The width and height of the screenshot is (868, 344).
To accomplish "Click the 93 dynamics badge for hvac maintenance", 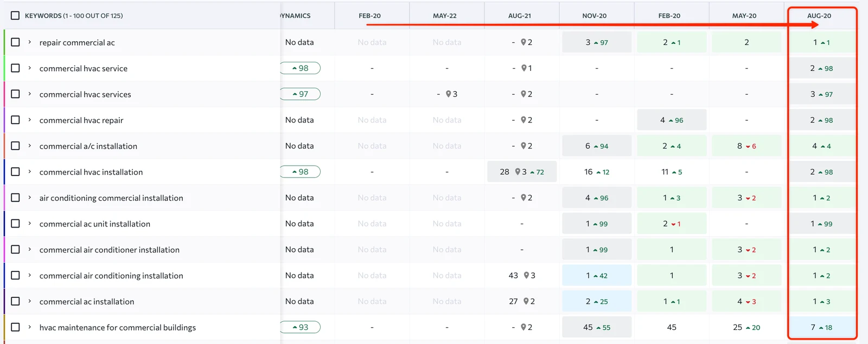I will (300, 327).
